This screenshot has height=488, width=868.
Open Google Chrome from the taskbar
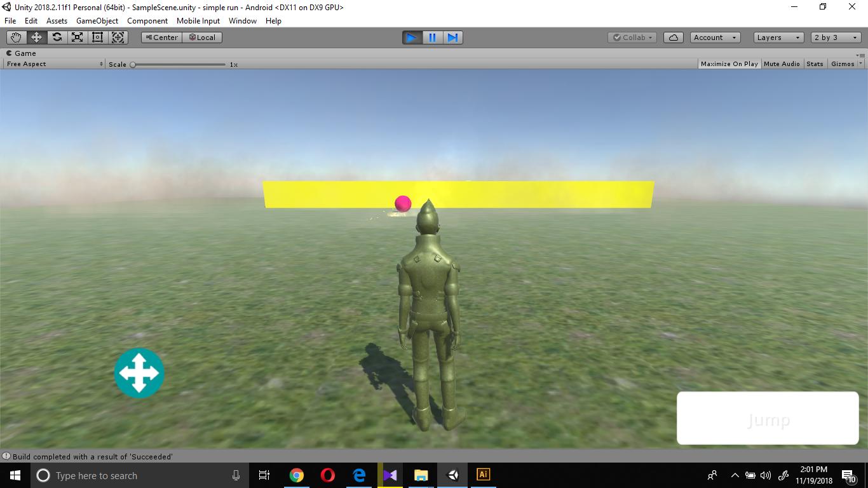(x=297, y=475)
